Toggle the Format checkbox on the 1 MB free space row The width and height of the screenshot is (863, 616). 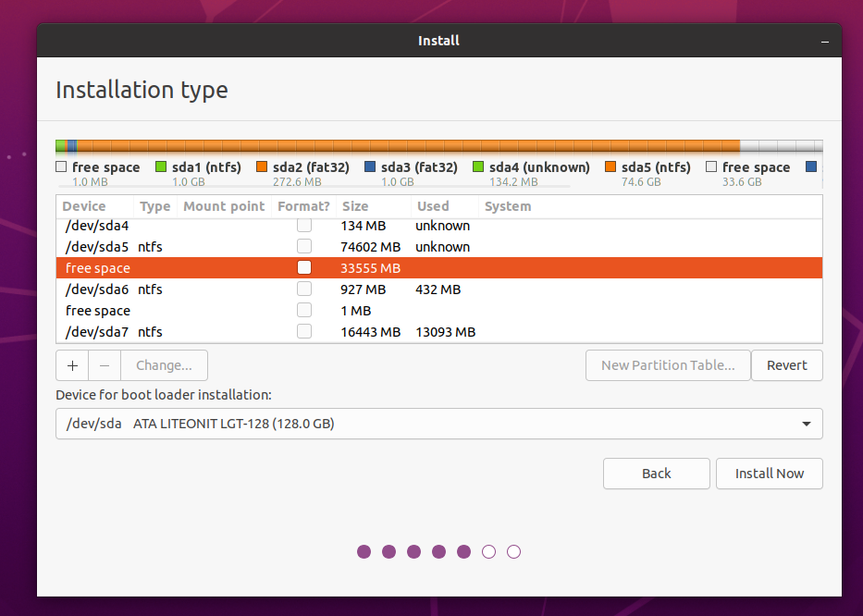[x=304, y=310]
